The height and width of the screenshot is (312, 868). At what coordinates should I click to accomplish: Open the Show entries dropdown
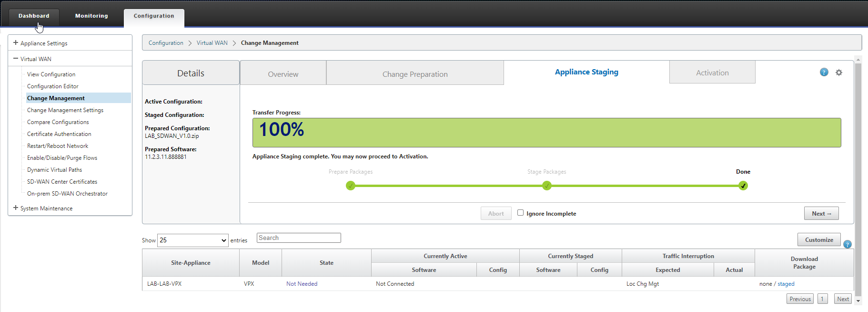pos(193,240)
